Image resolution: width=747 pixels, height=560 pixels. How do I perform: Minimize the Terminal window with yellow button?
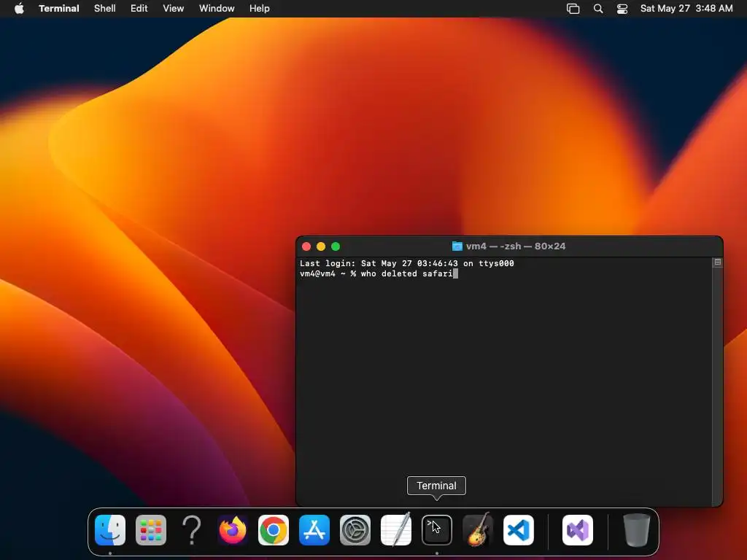321,246
